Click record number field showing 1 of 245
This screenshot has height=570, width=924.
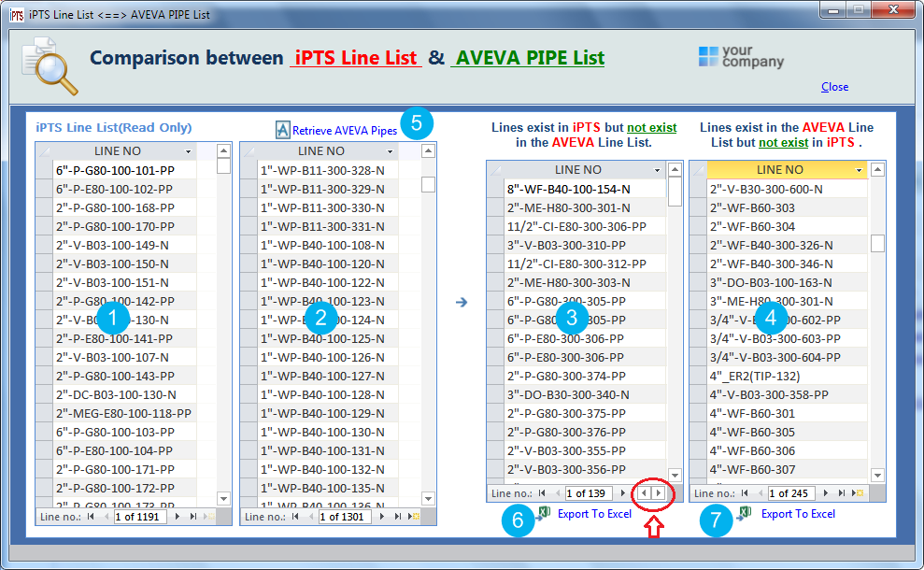click(790, 493)
